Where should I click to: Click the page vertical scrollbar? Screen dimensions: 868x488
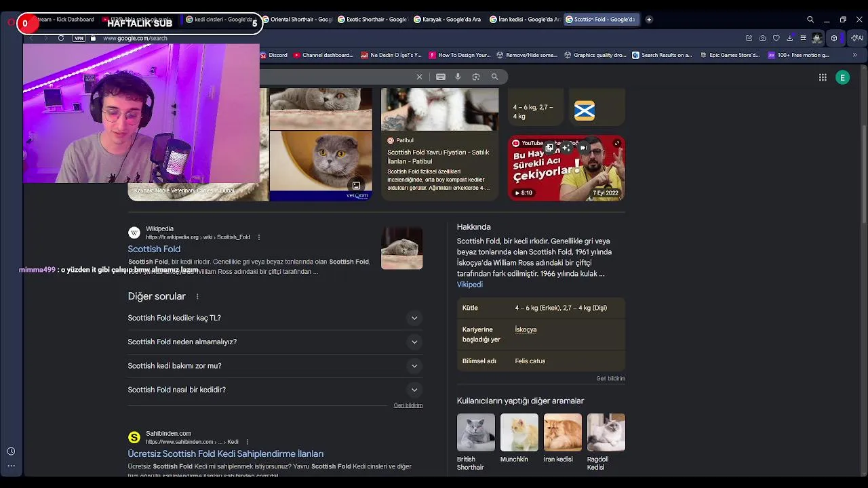click(864, 174)
